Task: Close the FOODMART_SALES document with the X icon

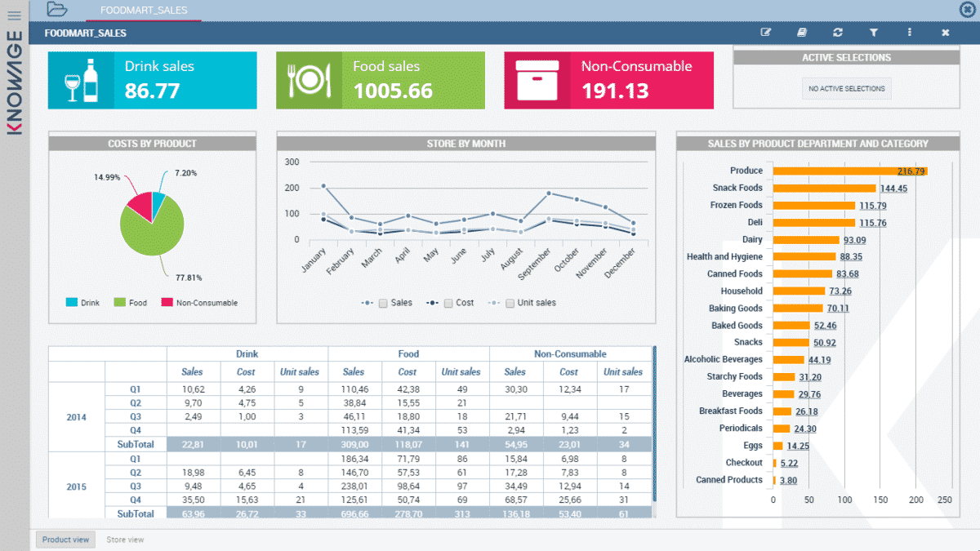Action: point(945,33)
